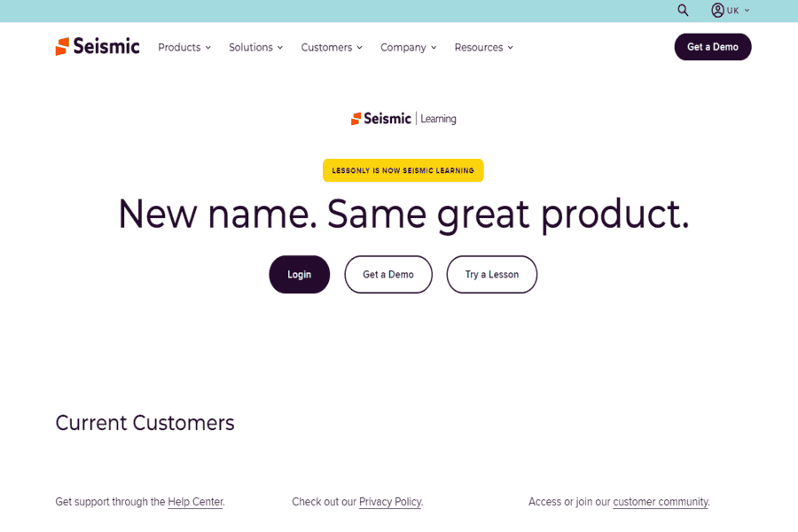Image resolution: width=798 pixels, height=532 pixels.
Task: Expand the Products menu
Action: pyautogui.click(x=184, y=47)
